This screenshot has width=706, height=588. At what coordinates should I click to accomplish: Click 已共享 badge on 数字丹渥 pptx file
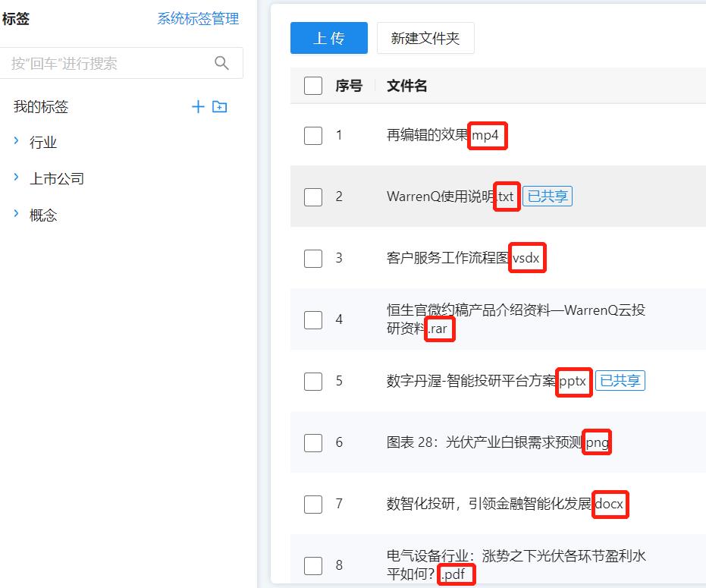620,381
